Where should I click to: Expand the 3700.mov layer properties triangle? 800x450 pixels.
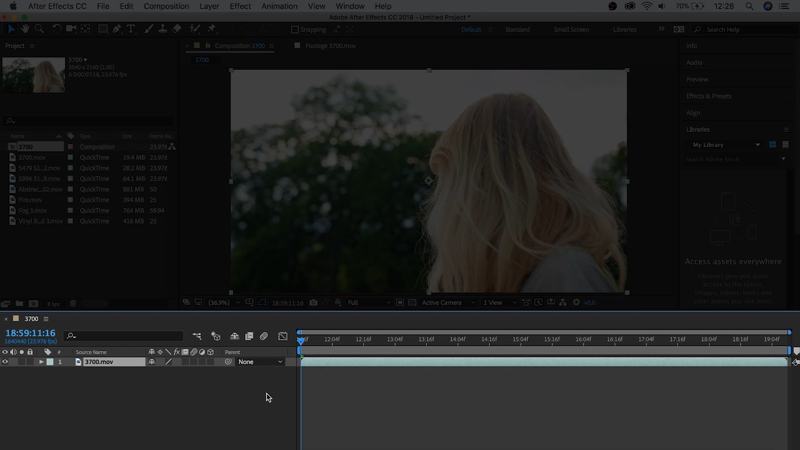(41, 362)
